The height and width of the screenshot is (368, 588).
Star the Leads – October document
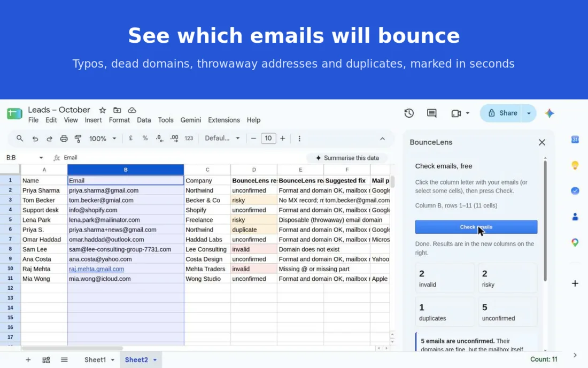click(103, 110)
